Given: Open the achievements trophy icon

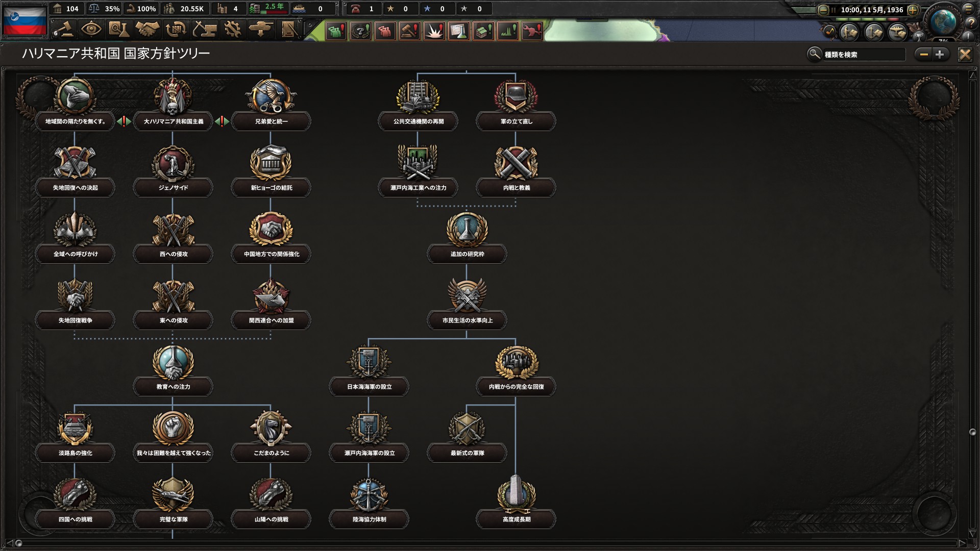Looking at the screenshot, I should click(x=919, y=36).
